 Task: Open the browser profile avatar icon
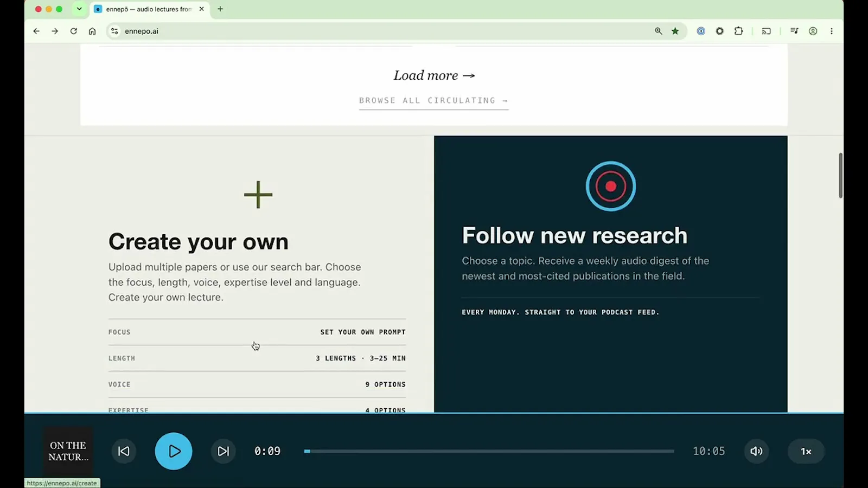coord(813,31)
